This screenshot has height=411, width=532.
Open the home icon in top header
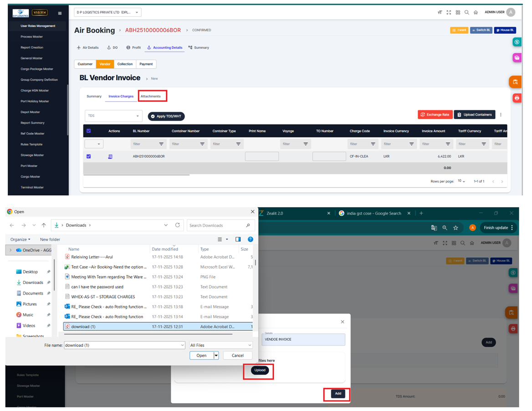coord(476,12)
